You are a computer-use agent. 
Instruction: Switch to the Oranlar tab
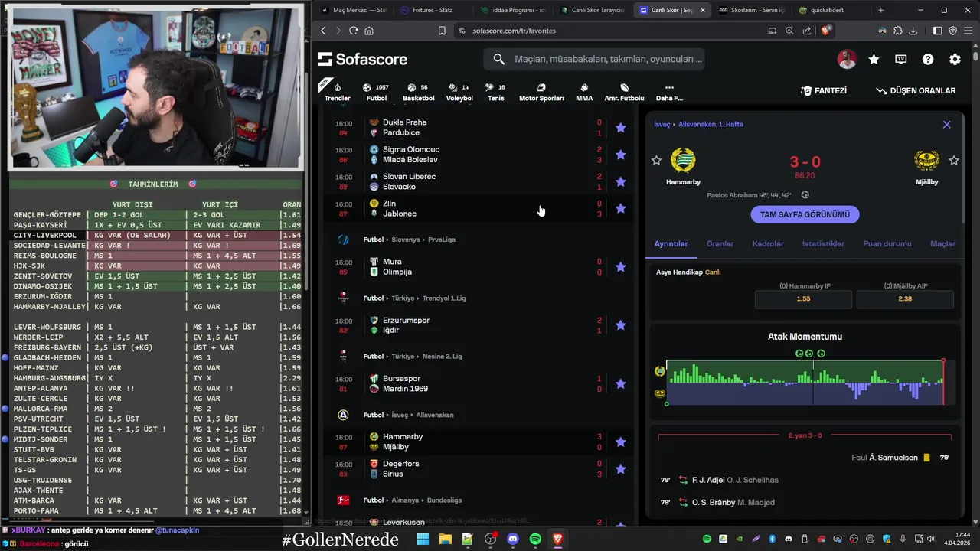coord(720,243)
